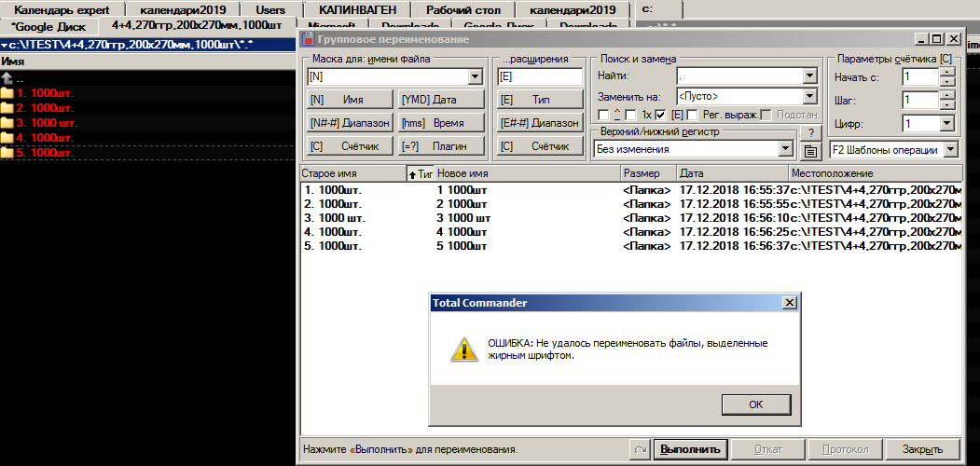Decrease the 'Шаг' step value

pos(947,105)
